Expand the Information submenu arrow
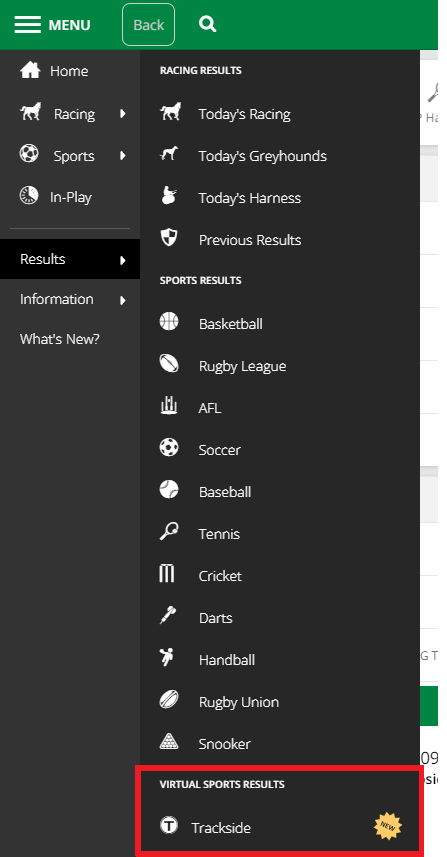This screenshot has height=857, width=447. [122, 300]
